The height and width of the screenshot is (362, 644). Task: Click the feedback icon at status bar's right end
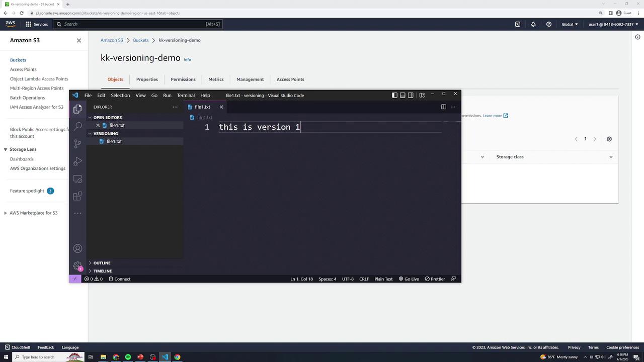pos(453,279)
